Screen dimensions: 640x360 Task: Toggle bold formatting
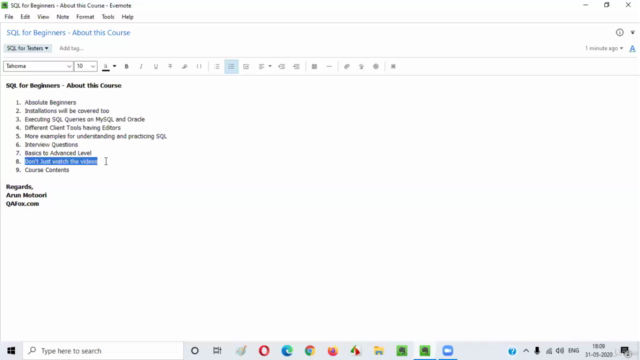point(127,66)
